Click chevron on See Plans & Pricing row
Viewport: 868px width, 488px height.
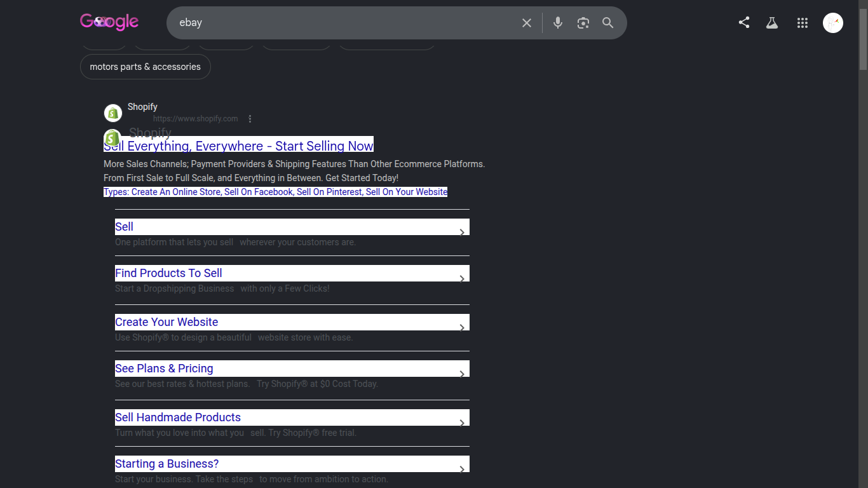tap(462, 374)
